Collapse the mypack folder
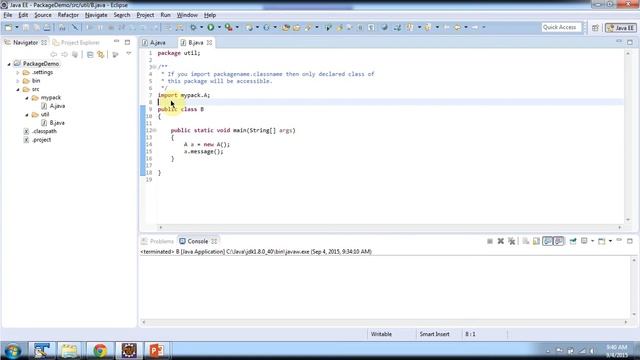This screenshot has width=640, height=360. (x=27, y=98)
